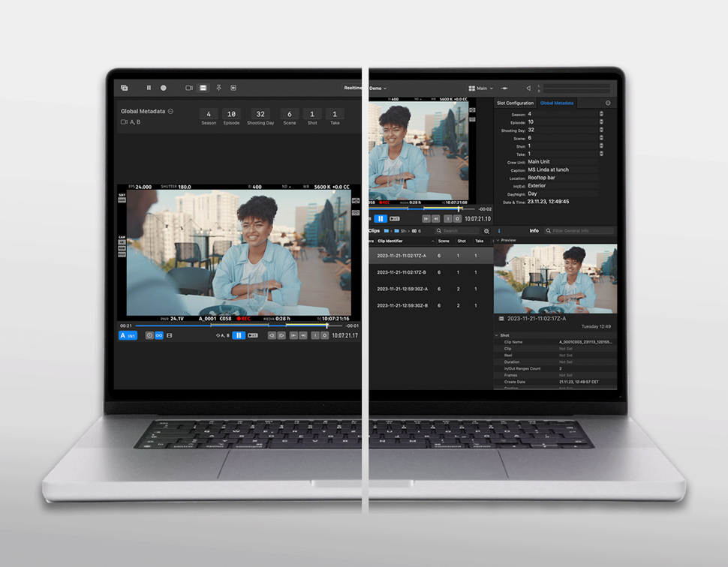Click the pause icon in top toolbar
Viewport: 728px width, 567px height.
(149, 88)
